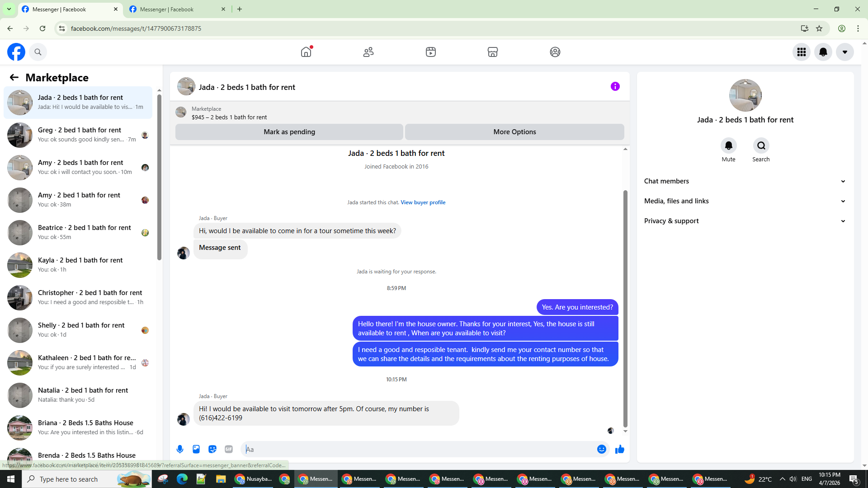Open the Notifications bell
Image resolution: width=868 pixels, height=488 pixels.
tap(823, 52)
